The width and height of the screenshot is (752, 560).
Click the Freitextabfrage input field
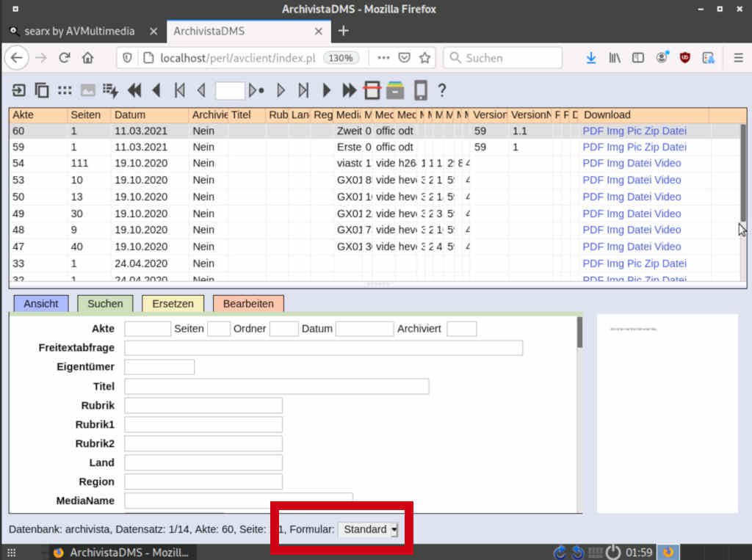pos(323,348)
